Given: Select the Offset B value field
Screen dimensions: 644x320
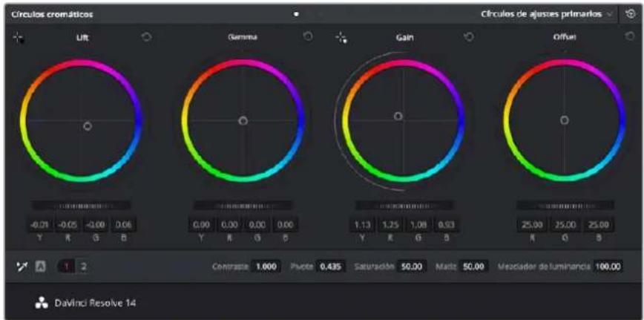Looking at the screenshot, I should pos(600,225).
